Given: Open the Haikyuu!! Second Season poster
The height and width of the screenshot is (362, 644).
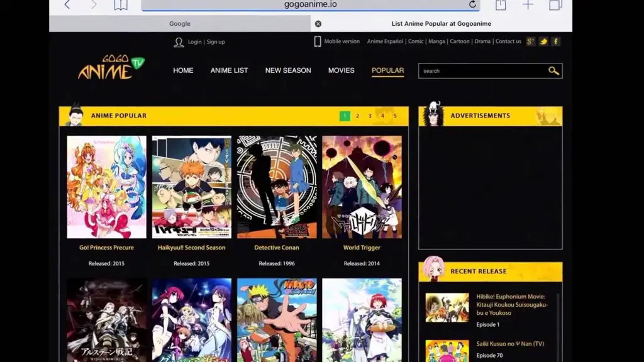Looking at the screenshot, I should pos(191,187).
